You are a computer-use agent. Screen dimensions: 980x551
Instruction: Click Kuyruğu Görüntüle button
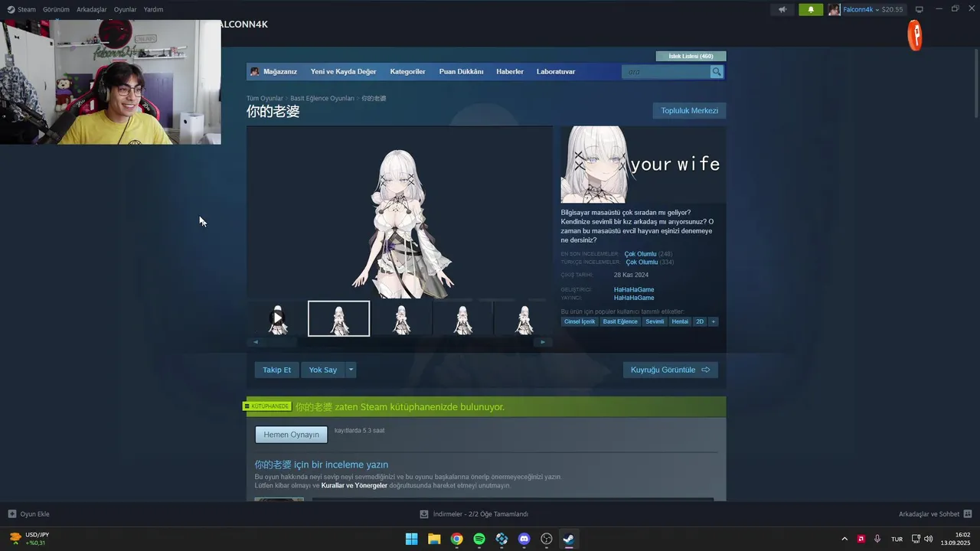point(670,370)
